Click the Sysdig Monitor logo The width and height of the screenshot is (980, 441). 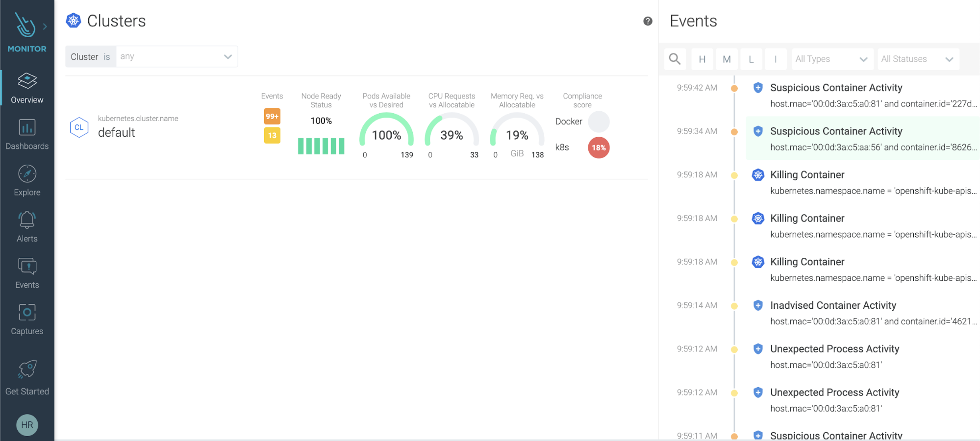point(25,25)
